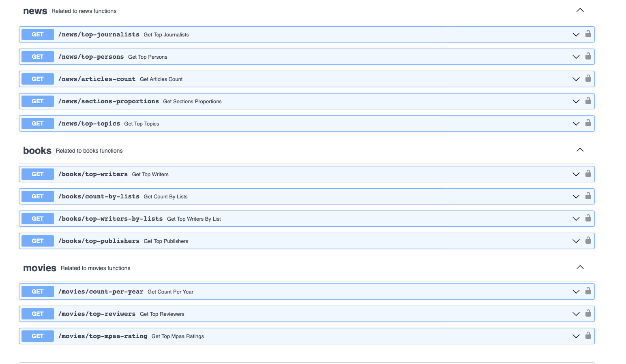Image resolution: width=626 pixels, height=364 pixels.
Task: Click GET badge of /news/sections-proportions
Action: pyautogui.click(x=38, y=101)
